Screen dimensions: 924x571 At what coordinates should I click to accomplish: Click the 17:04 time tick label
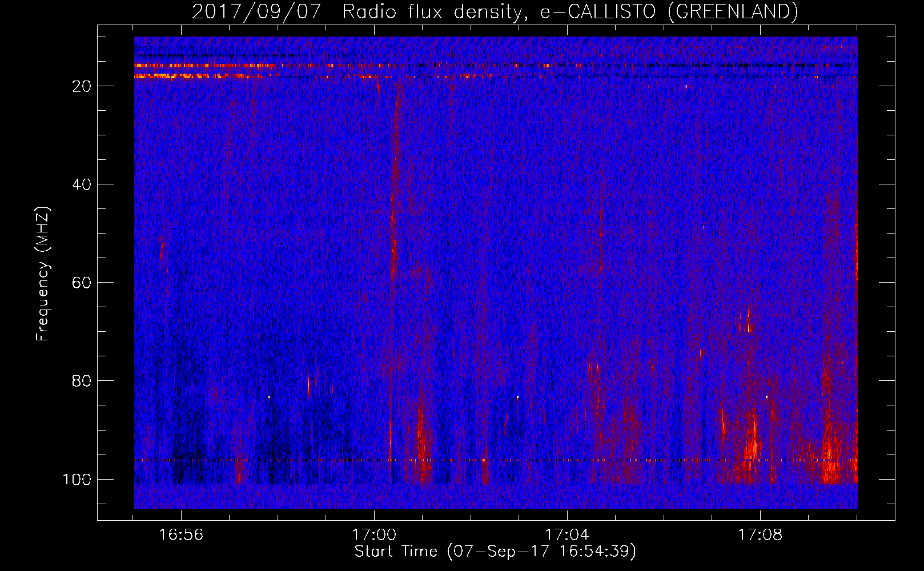click(x=567, y=534)
